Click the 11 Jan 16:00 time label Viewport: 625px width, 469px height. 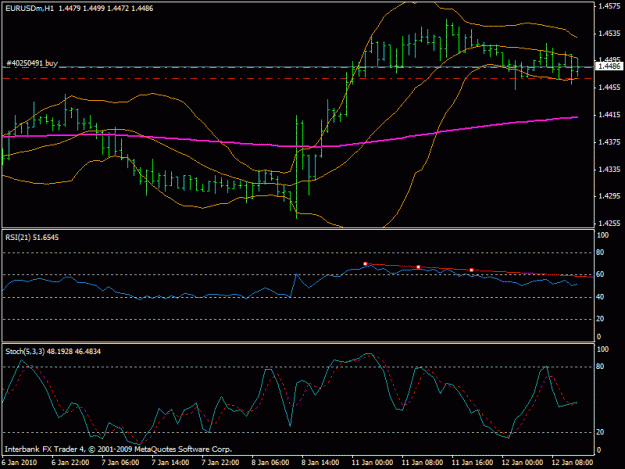[472, 463]
